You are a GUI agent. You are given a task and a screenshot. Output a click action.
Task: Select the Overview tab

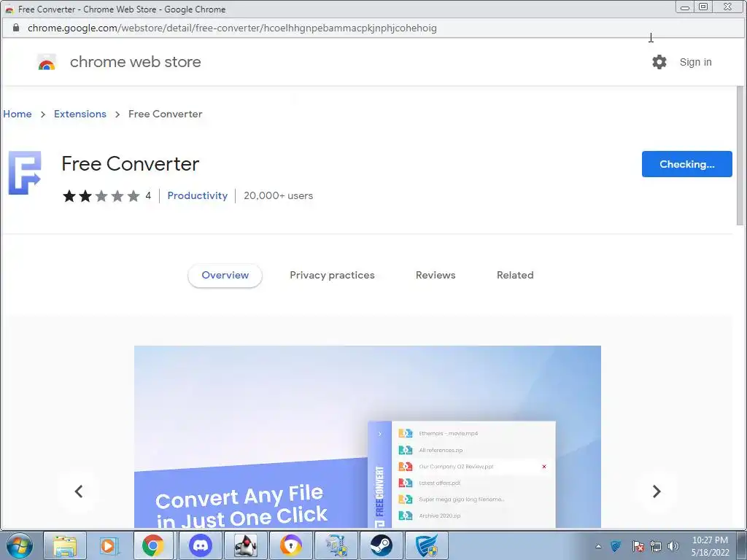point(225,275)
